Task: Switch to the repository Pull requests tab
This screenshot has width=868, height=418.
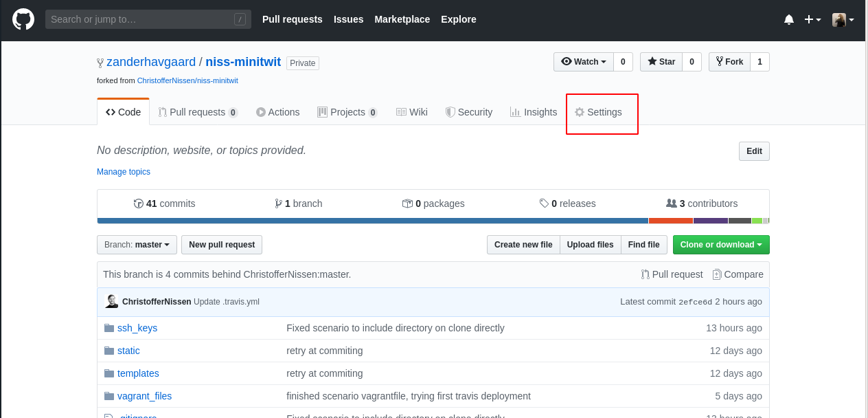Action: pos(198,112)
